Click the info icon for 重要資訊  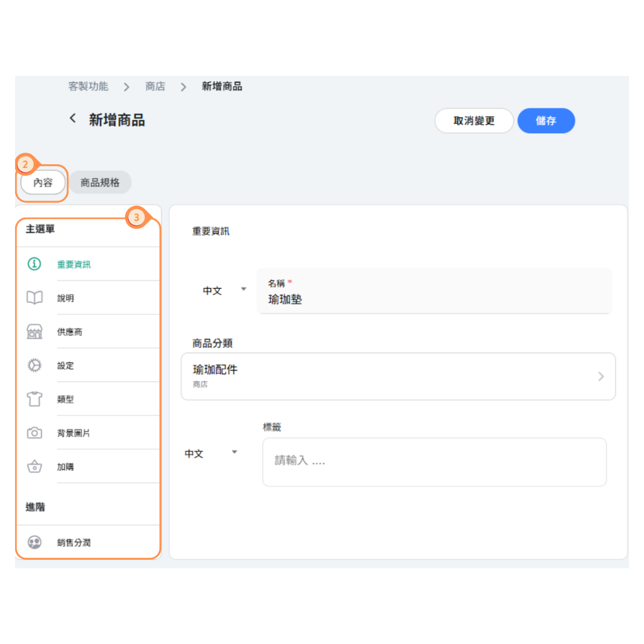(x=34, y=264)
